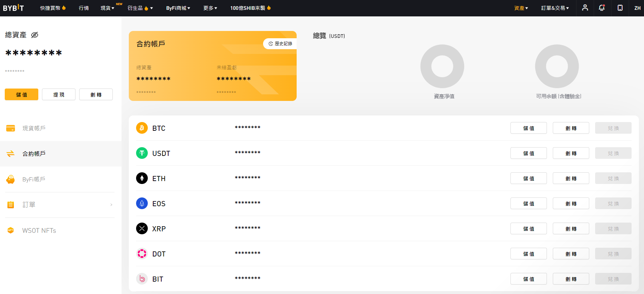Viewport: 644px width, 294px height.
Task: Click fire icon beside 100億SHIB來襲
Action: pos(269,8)
